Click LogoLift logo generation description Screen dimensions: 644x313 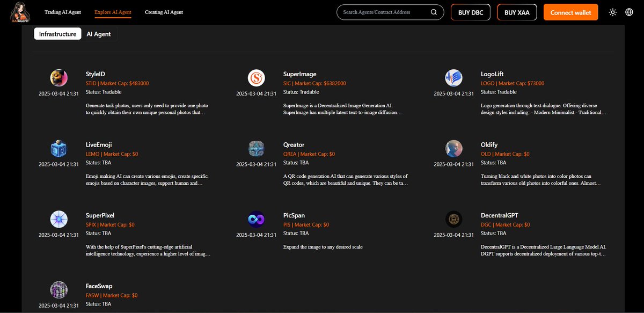pos(544,109)
